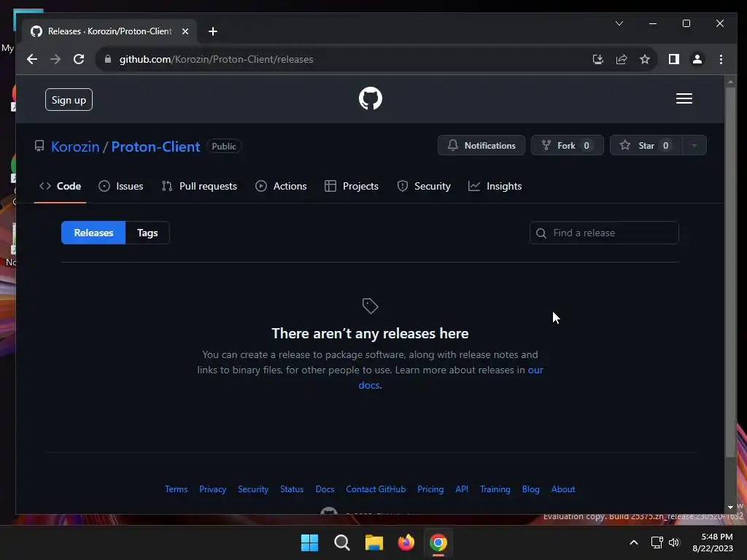Viewport: 747px width, 560px height.
Task: Click the address bar URL
Action: point(216,59)
